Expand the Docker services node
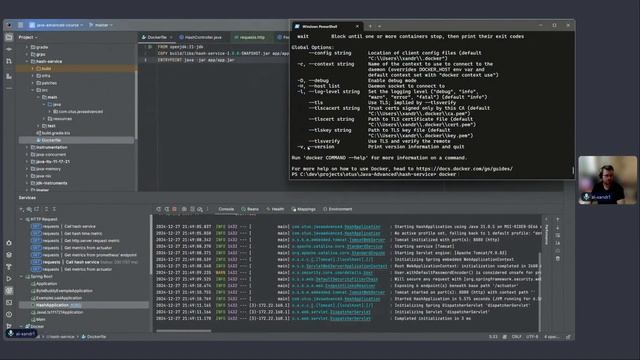The width and height of the screenshot is (640, 360). point(22,326)
